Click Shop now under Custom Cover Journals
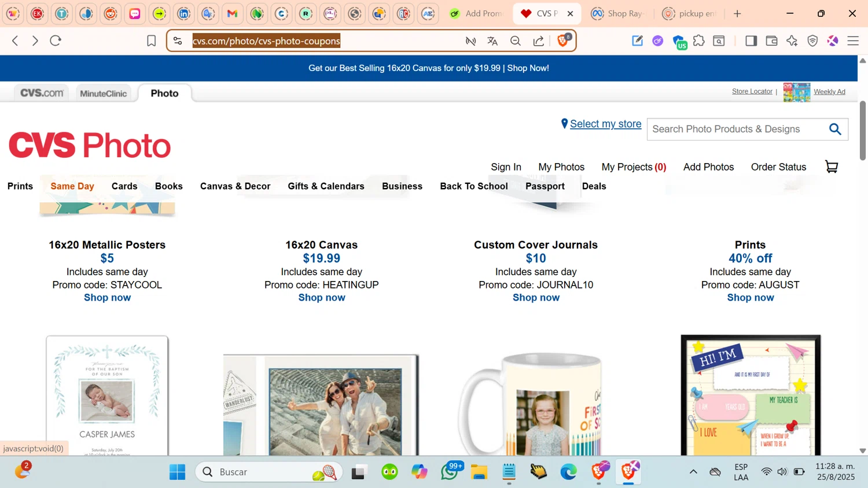 536,298
